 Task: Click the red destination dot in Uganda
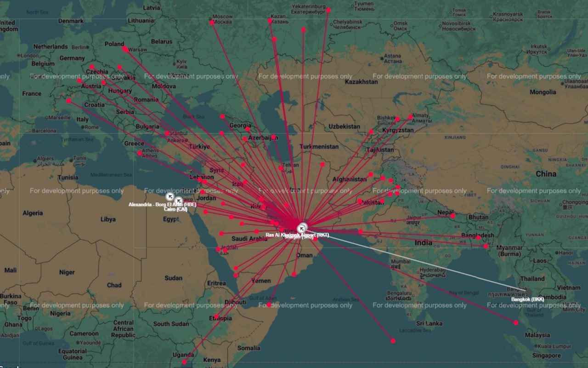184,362
